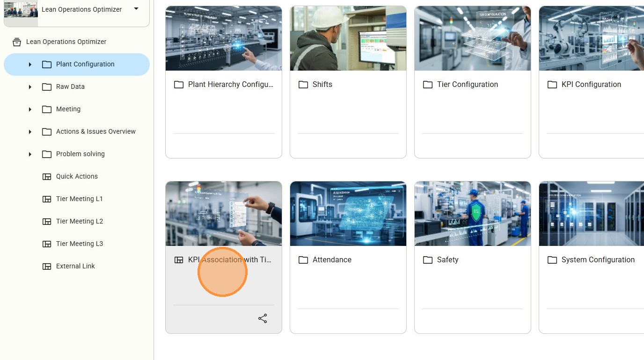Click the Lean Operations Optimizer stack icon
Screen dimensions: 644x360
(17, 42)
